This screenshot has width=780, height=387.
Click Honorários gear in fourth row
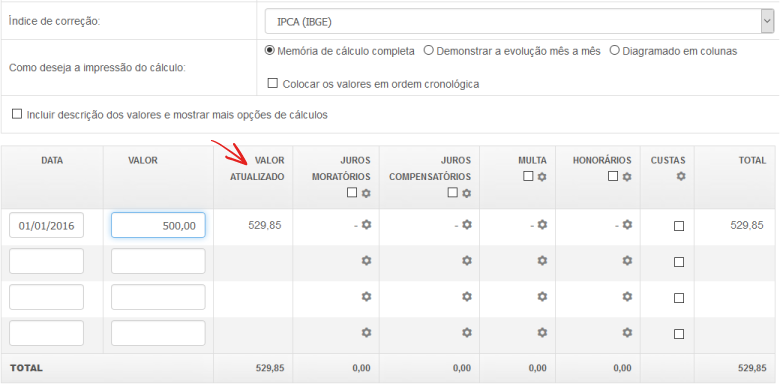pyautogui.click(x=627, y=332)
